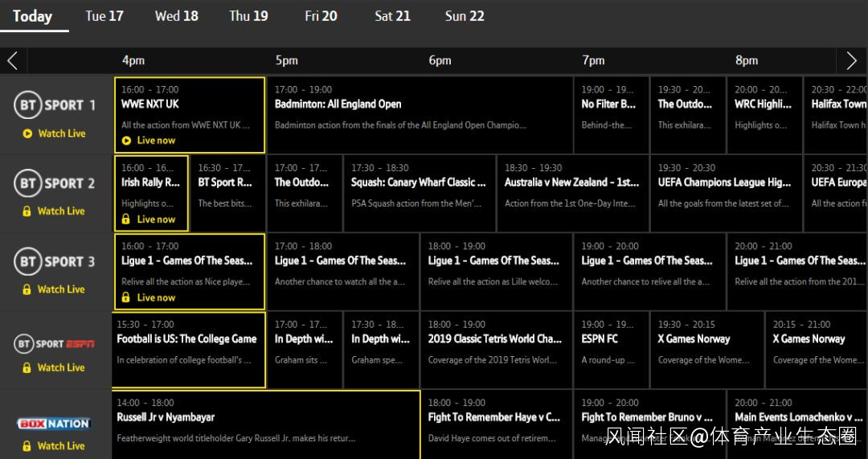The image size is (868, 459).
Task: Click the Live now lock icon in Irish Rally
Action: pyautogui.click(x=125, y=219)
